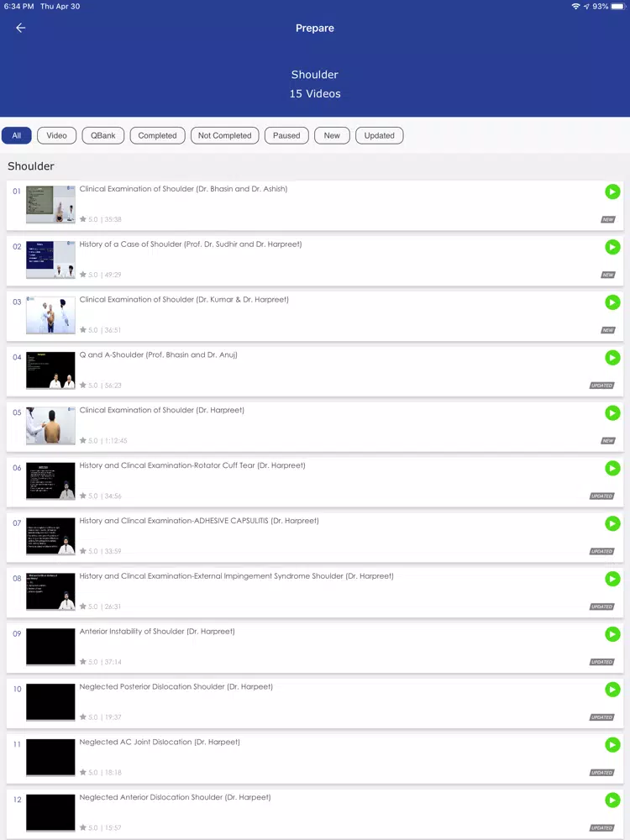Play Neglected Posterior Dislocation Shoulder video
Image resolution: width=630 pixels, height=840 pixels.
point(612,690)
